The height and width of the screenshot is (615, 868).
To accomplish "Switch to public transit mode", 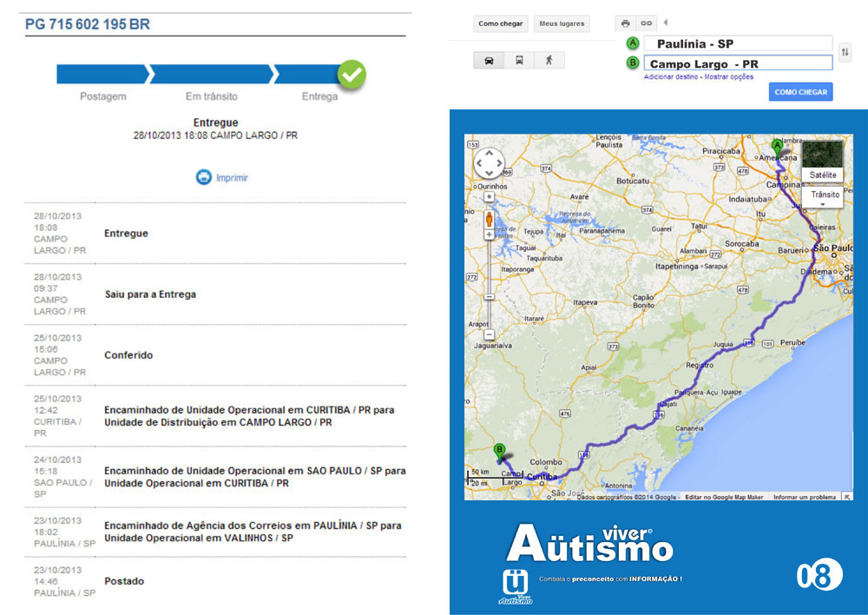I will pos(519,61).
